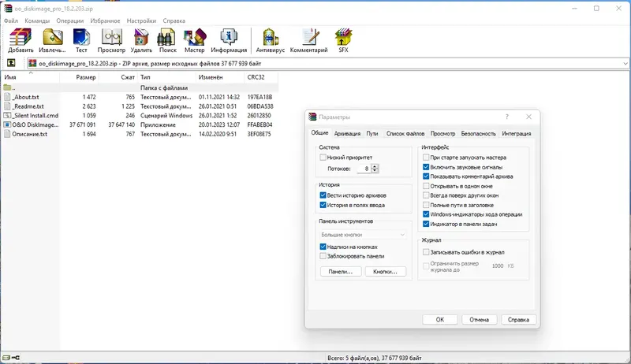631x364 pixels.
Task: Check Всегда поверх других окон
Action: pyautogui.click(x=426, y=195)
